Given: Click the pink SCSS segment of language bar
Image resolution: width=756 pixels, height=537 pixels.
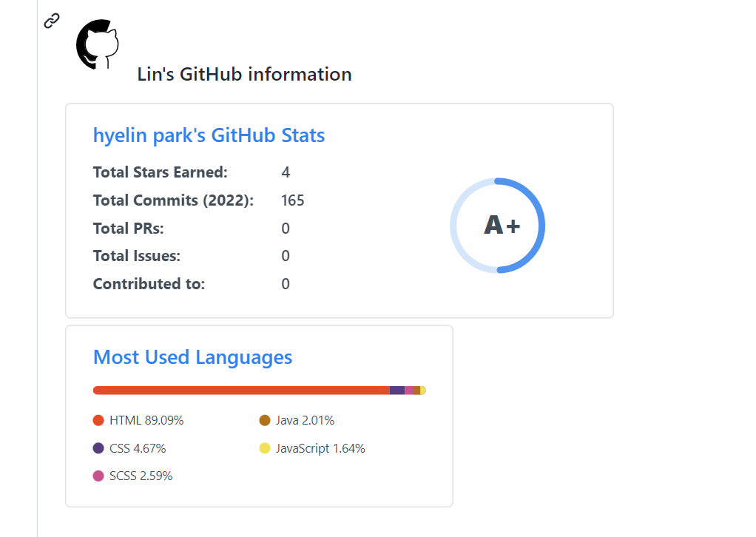Looking at the screenshot, I should (x=409, y=391).
